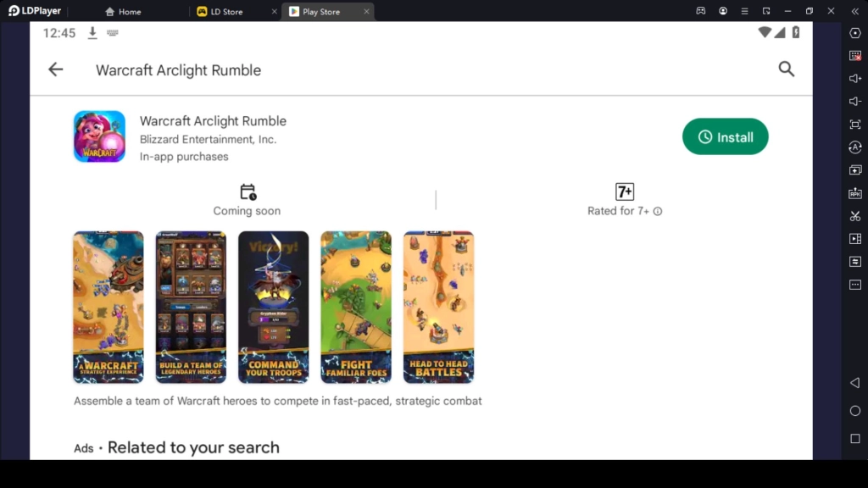Close the Play Store tab

(x=364, y=12)
